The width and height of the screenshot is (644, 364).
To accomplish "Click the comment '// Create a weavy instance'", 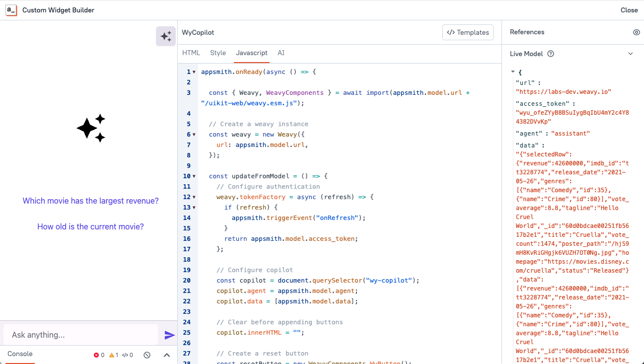I will coord(259,124).
